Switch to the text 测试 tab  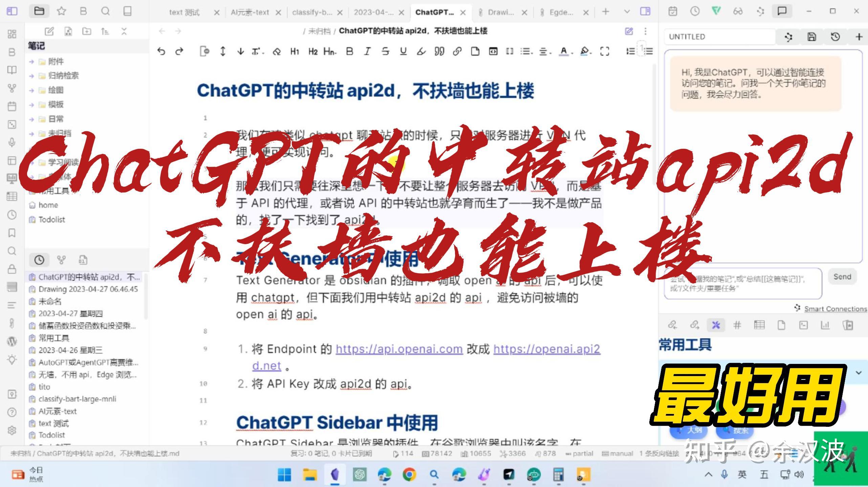[x=185, y=12]
